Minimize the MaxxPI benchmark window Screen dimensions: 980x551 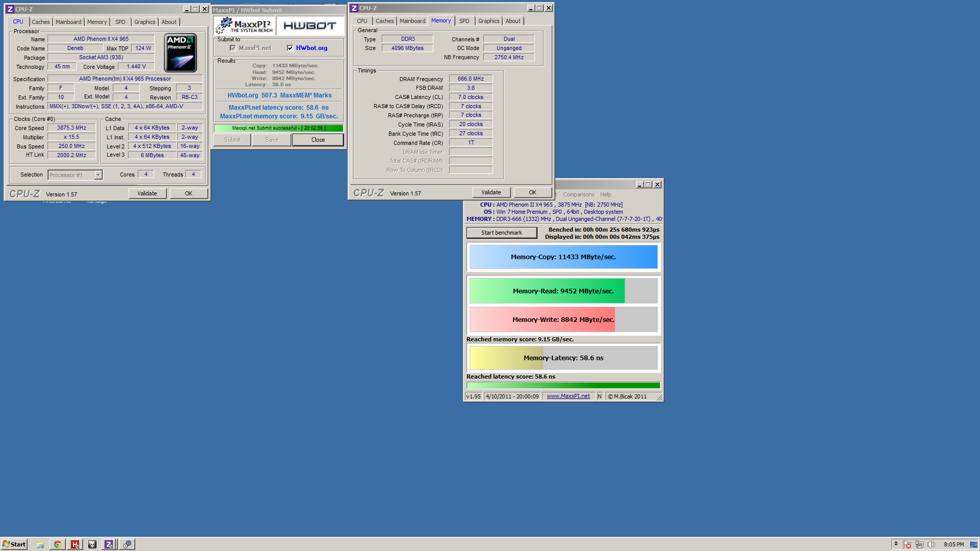click(639, 185)
